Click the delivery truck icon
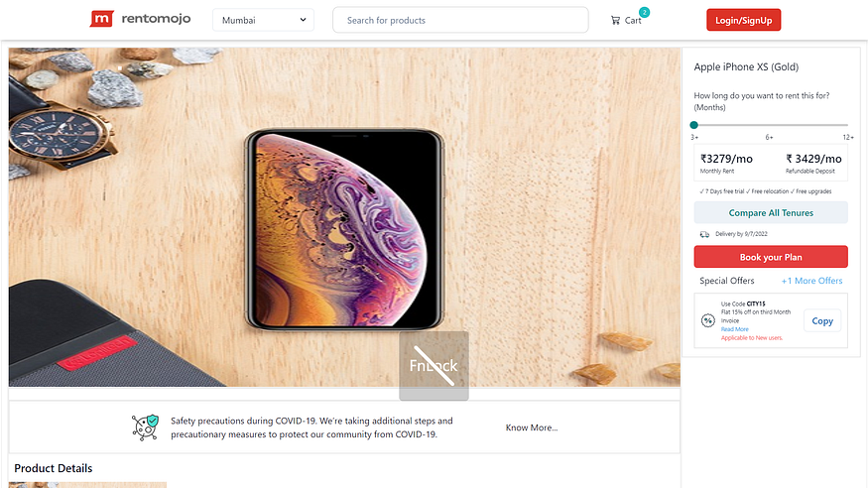The image size is (868, 488). [704, 234]
